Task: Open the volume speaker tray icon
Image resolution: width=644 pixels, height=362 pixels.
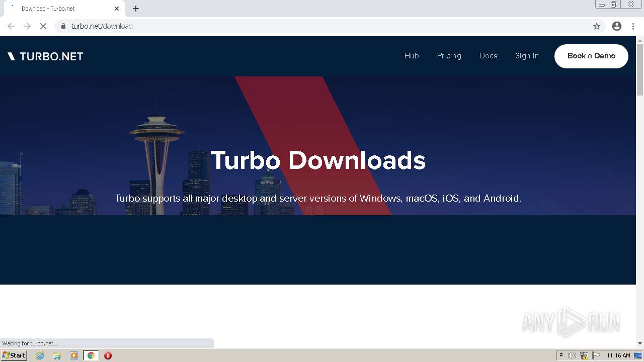Action: tap(572, 355)
